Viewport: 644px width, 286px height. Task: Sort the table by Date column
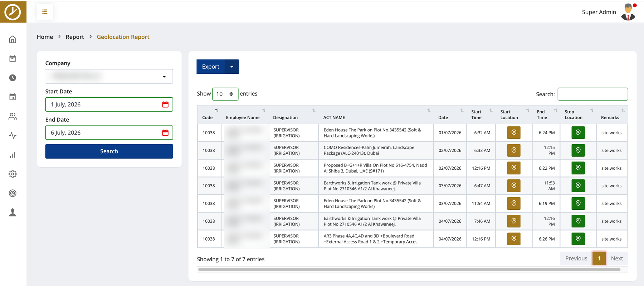click(450, 114)
